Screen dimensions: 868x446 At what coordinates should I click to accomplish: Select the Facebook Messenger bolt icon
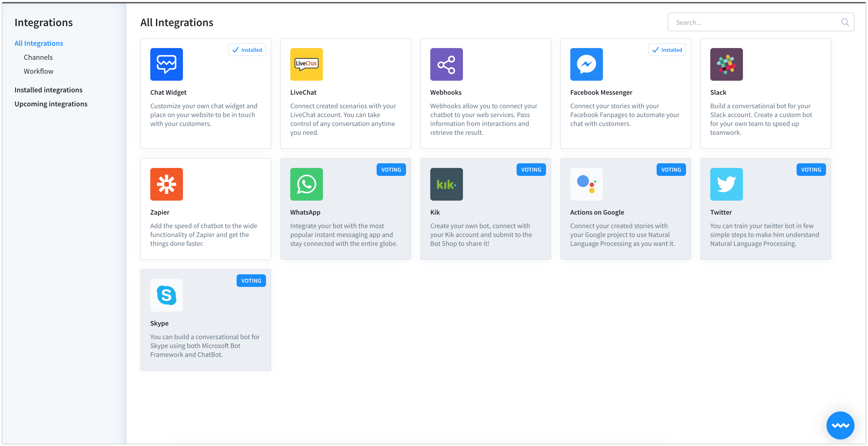[x=586, y=64]
